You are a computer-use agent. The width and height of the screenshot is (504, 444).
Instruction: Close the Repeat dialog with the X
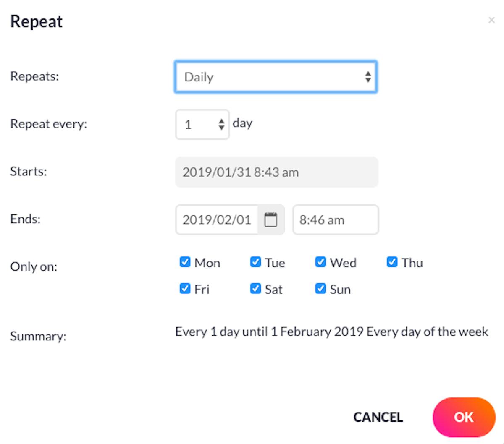pos(491,20)
